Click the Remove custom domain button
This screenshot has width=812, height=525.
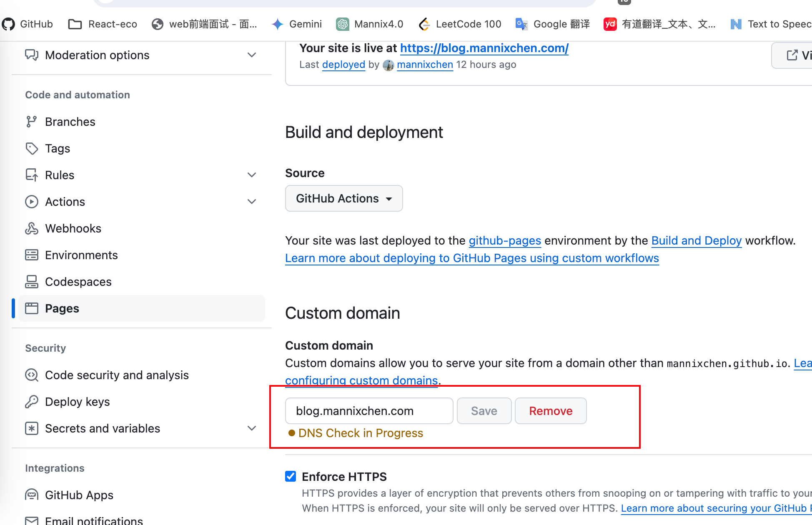pyautogui.click(x=551, y=411)
